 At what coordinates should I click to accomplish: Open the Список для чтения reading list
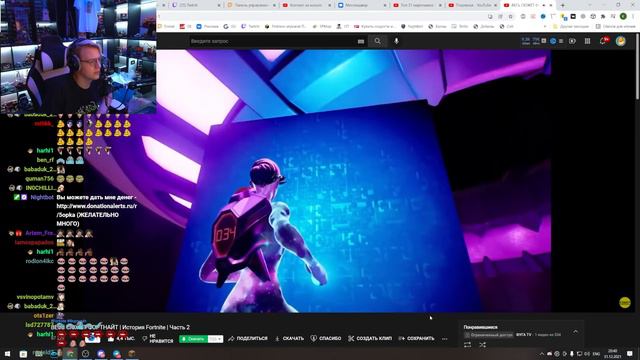(x=616, y=26)
